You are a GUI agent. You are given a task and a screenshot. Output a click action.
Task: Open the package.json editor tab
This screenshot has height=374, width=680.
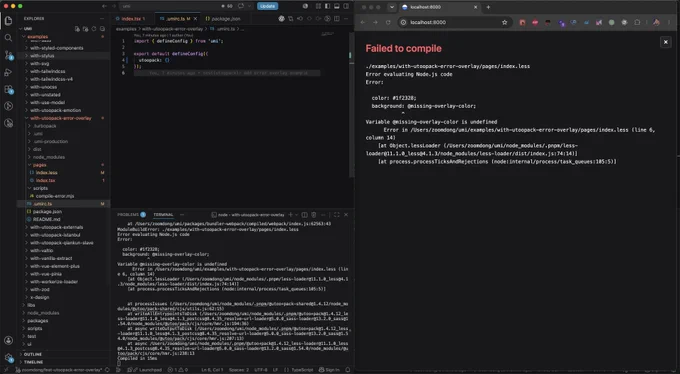223,19
